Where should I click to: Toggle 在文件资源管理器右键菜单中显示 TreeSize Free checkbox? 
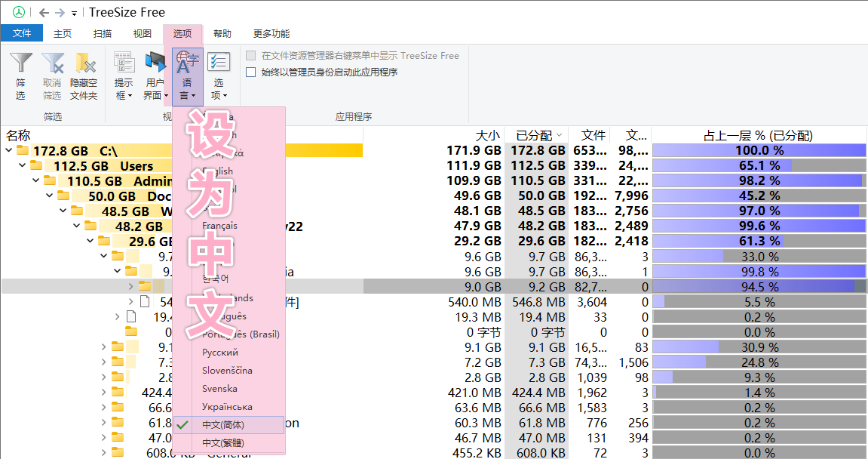point(251,55)
